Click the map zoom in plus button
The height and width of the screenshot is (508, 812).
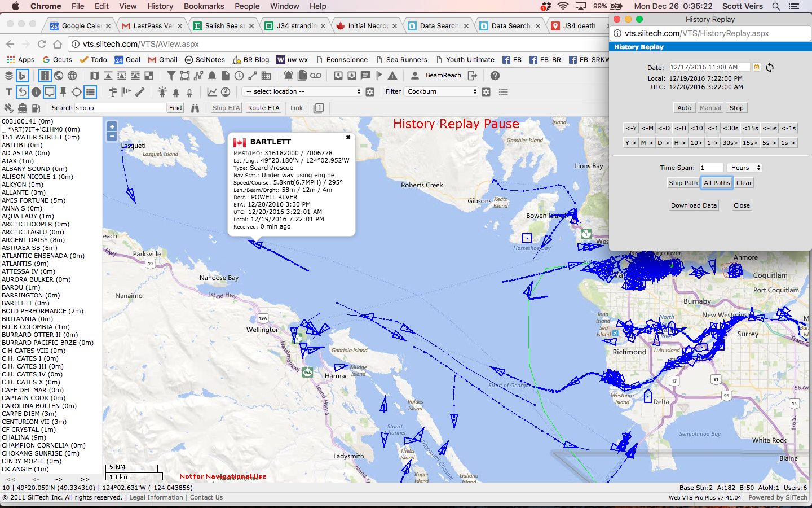click(112, 127)
